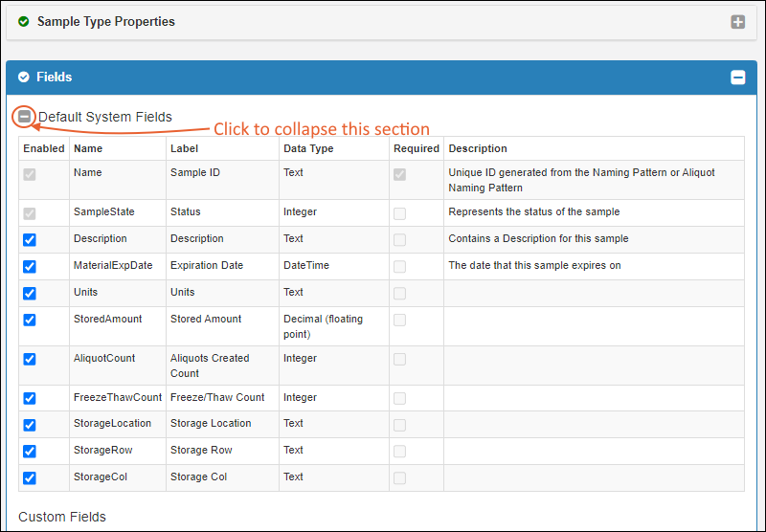Viewport: 766px width, 532px height.
Task: Uncheck the AliquotCount Enabled box
Action: (x=30, y=359)
